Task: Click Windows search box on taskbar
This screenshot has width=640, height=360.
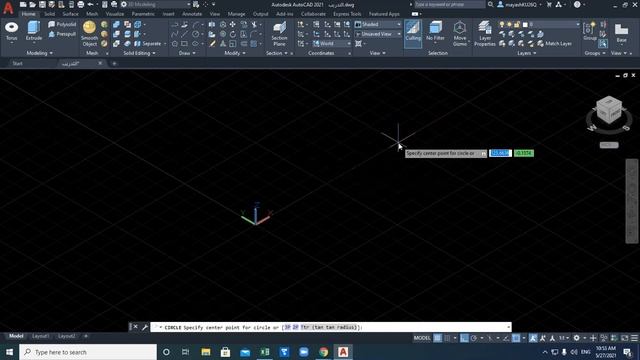Action: pyautogui.click(x=88, y=352)
